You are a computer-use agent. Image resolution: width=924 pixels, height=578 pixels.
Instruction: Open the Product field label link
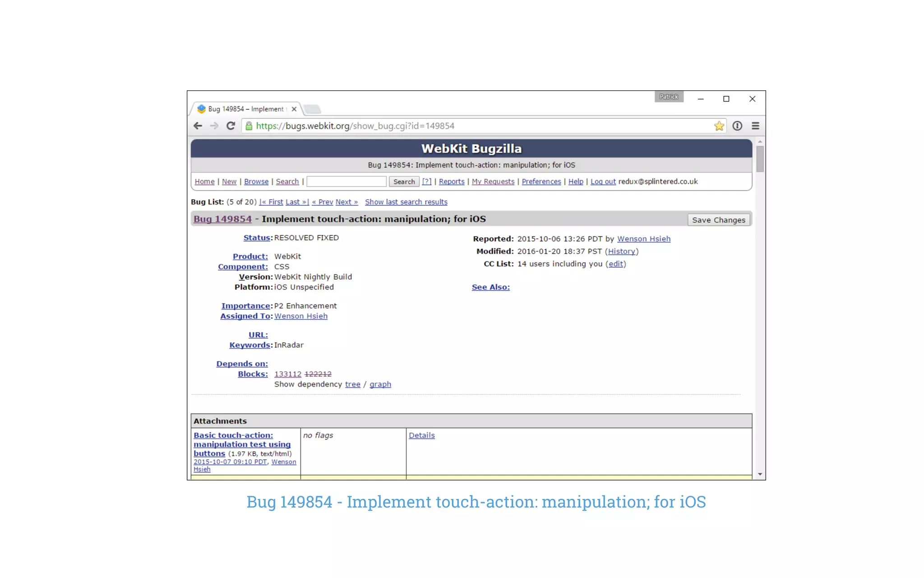[x=250, y=256]
